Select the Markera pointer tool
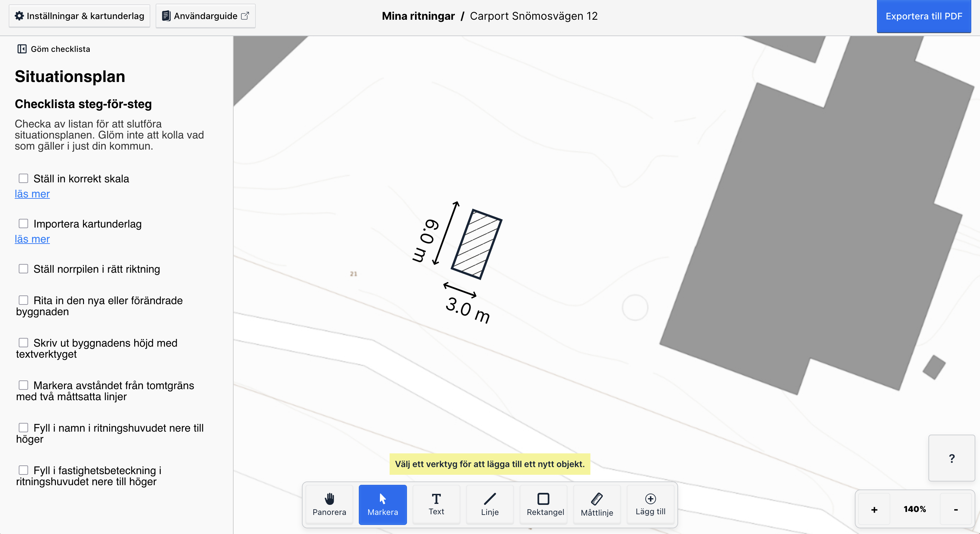 point(382,504)
